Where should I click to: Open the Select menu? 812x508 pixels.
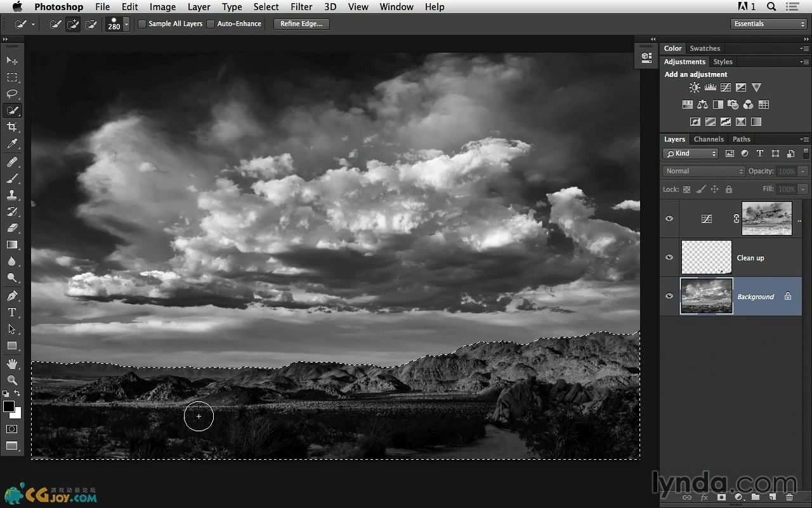click(x=266, y=7)
